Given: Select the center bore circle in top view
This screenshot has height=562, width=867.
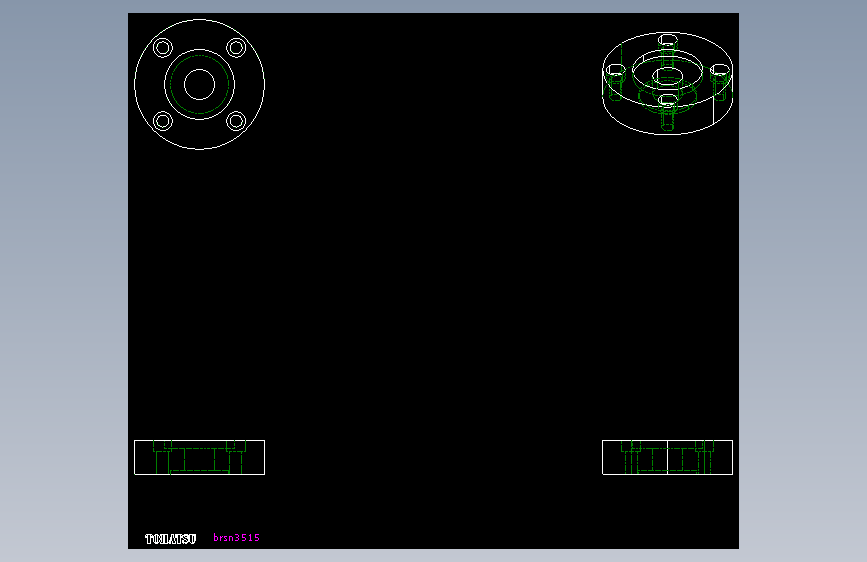Looking at the screenshot, I should [x=200, y=85].
